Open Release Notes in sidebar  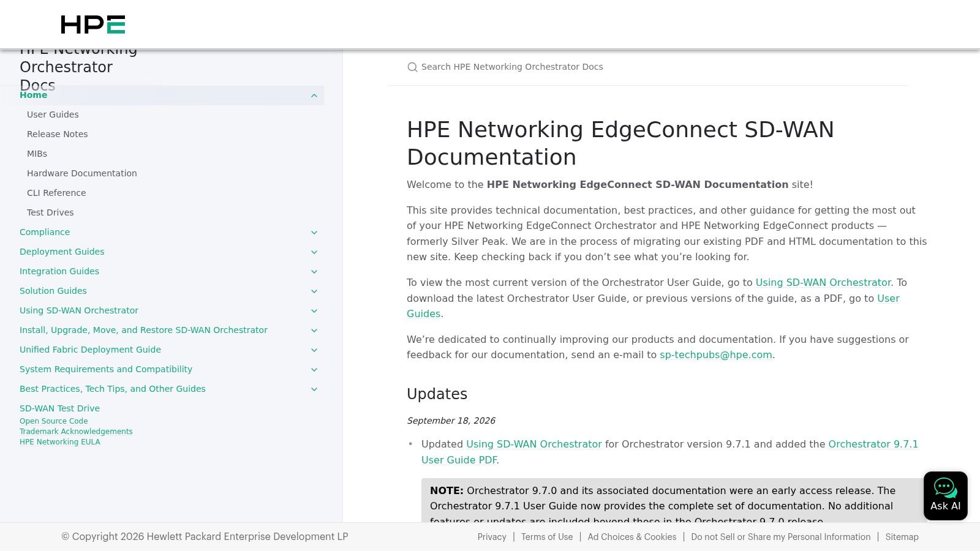tap(58, 134)
